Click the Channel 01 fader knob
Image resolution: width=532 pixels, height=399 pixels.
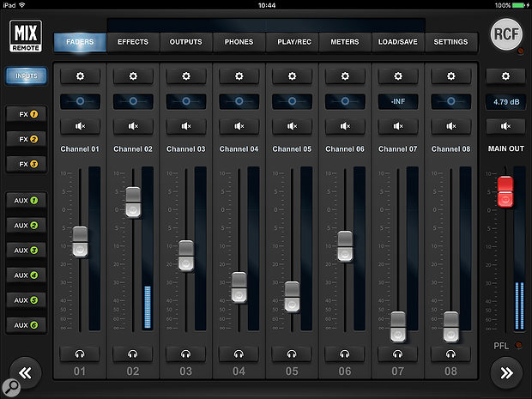[x=81, y=242]
